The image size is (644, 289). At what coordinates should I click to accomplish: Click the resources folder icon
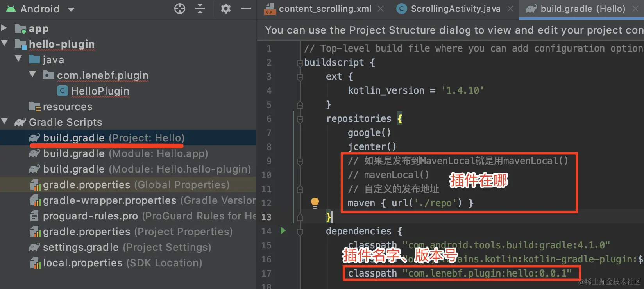pos(34,107)
